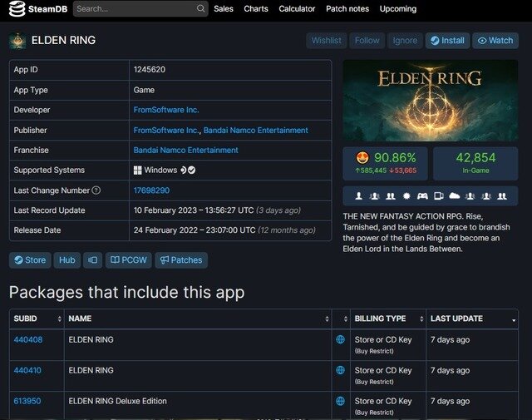Open FromSoftware Inc. link in Publisher row
This screenshot has height=420, width=532.
(x=166, y=131)
